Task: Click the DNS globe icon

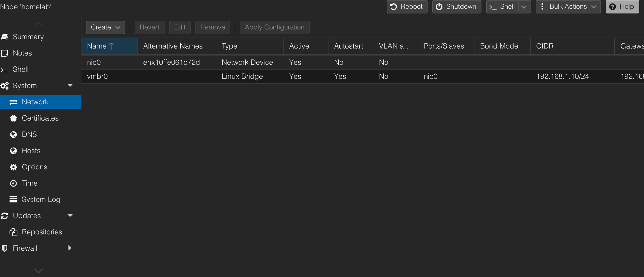Action: pos(13,135)
